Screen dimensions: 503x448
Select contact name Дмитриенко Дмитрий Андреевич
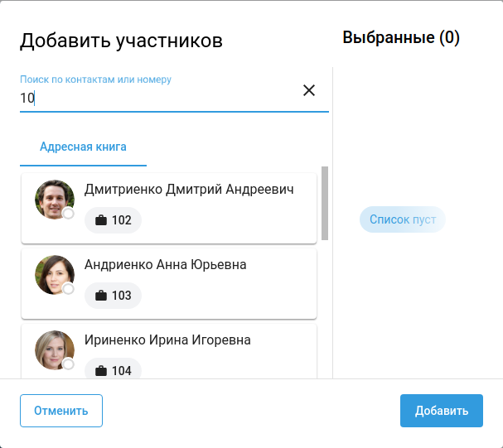coord(189,190)
